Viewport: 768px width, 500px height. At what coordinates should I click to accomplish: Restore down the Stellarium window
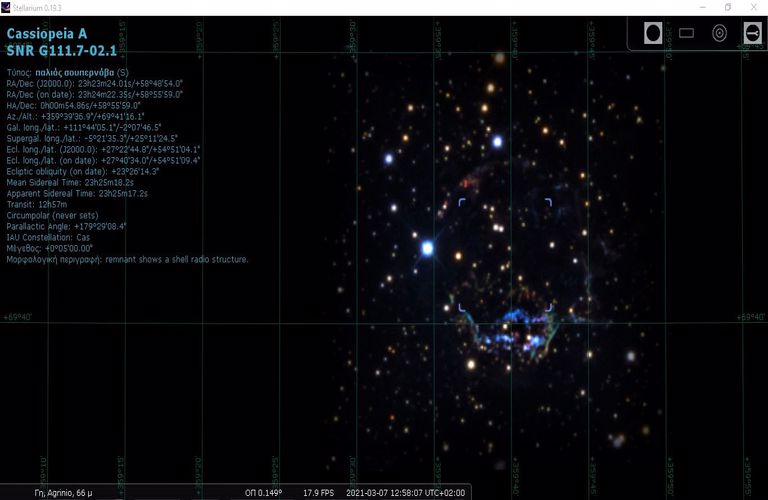tap(727, 7)
